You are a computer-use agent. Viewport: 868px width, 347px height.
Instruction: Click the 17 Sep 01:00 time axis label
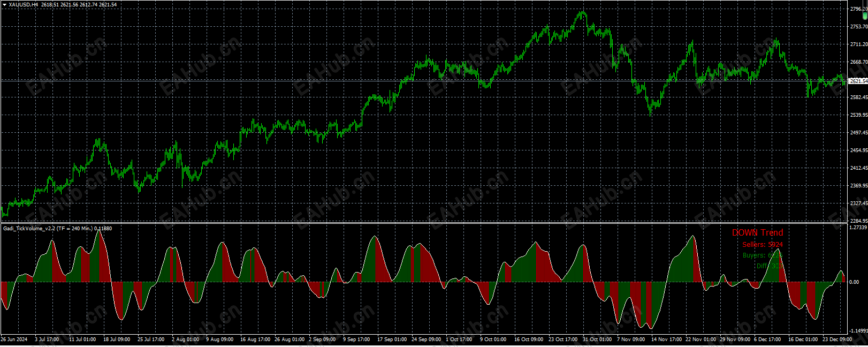click(x=392, y=340)
